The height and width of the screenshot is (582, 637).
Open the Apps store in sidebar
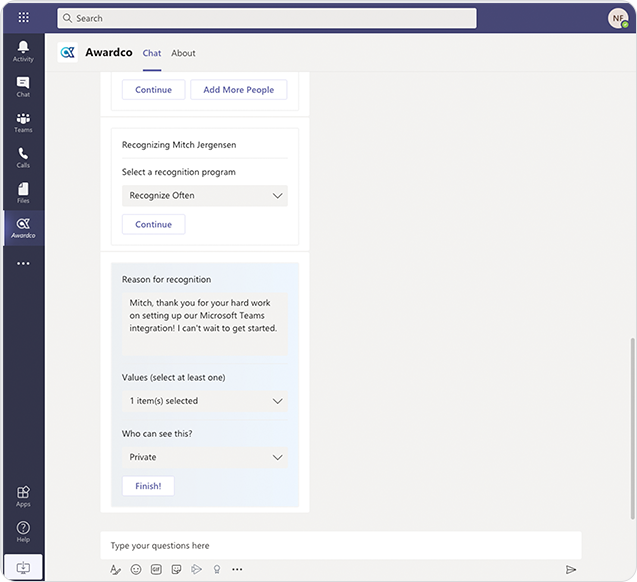23,496
